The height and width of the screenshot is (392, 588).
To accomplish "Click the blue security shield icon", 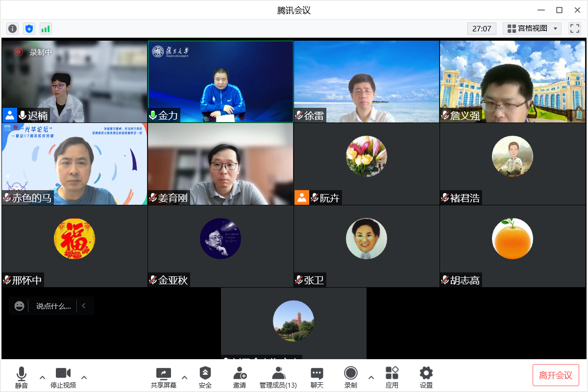I will click(29, 29).
